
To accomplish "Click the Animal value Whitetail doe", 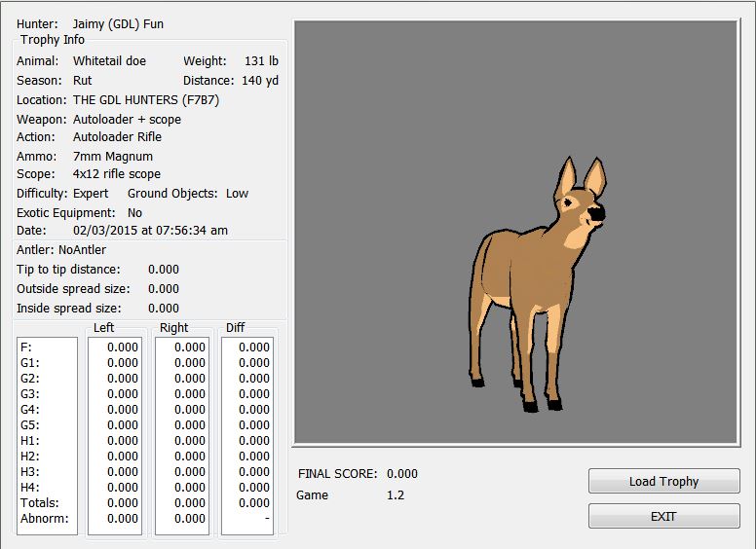I will 109,60.
